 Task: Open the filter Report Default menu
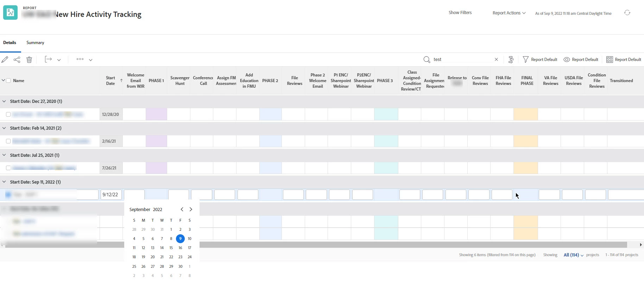click(540, 60)
